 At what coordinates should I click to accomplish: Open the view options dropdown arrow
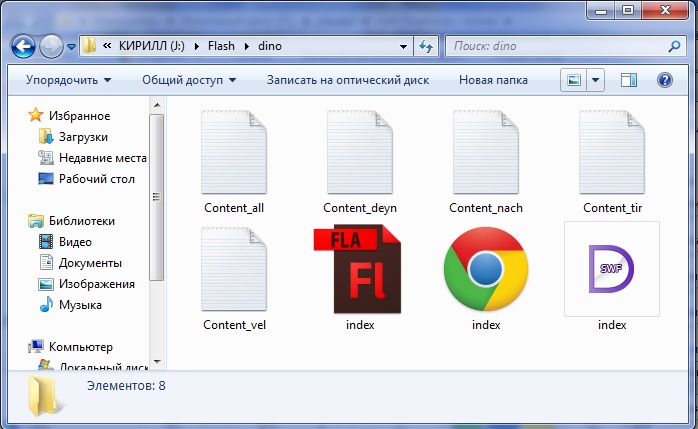click(x=595, y=81)
